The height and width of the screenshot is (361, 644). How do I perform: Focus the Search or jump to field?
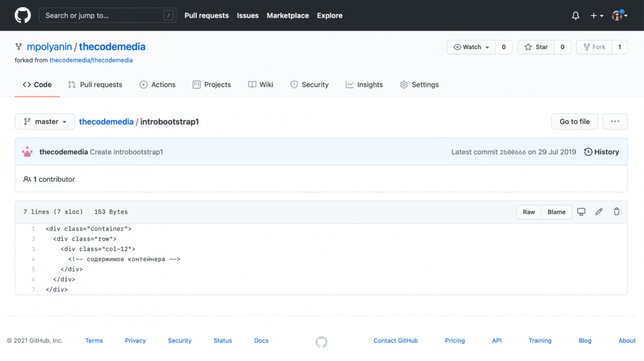point(101,16)
